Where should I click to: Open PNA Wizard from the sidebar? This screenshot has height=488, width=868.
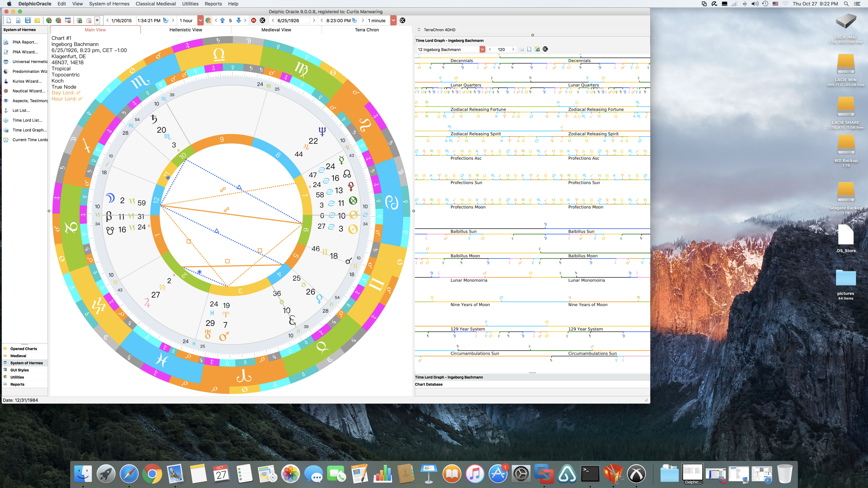25,52
